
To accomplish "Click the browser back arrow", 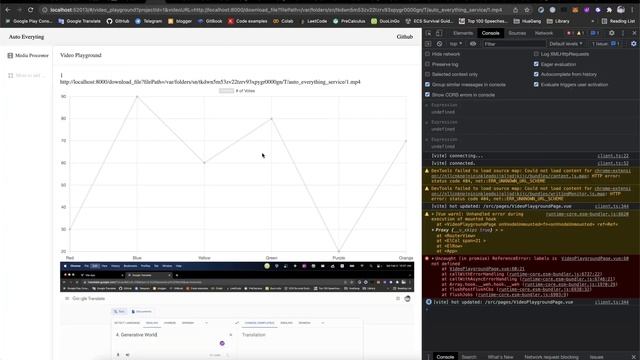I will point(8,9).
